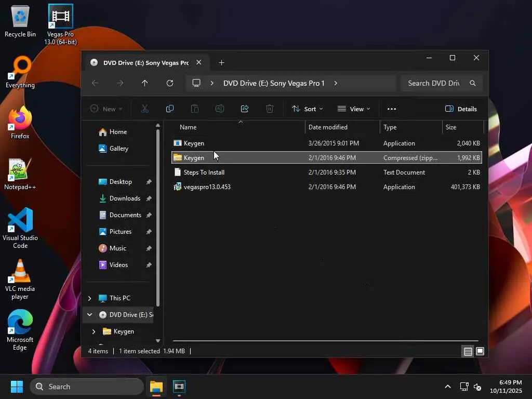Select Steps To Install text document

pyautogui.click(x=326, y=172)
